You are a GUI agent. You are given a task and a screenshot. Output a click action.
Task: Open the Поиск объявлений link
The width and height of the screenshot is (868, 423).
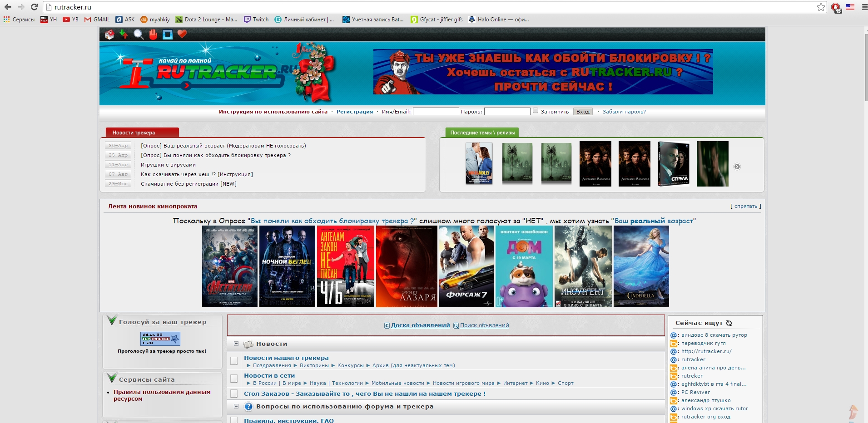tap(484, 325)
